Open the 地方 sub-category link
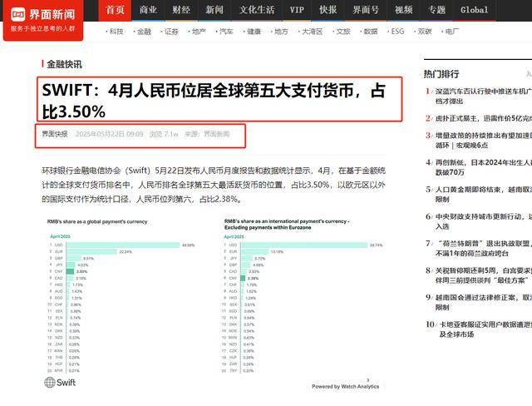Image resolution: width=532 pixels, height=406 pixels. click(x=279, y=32)
